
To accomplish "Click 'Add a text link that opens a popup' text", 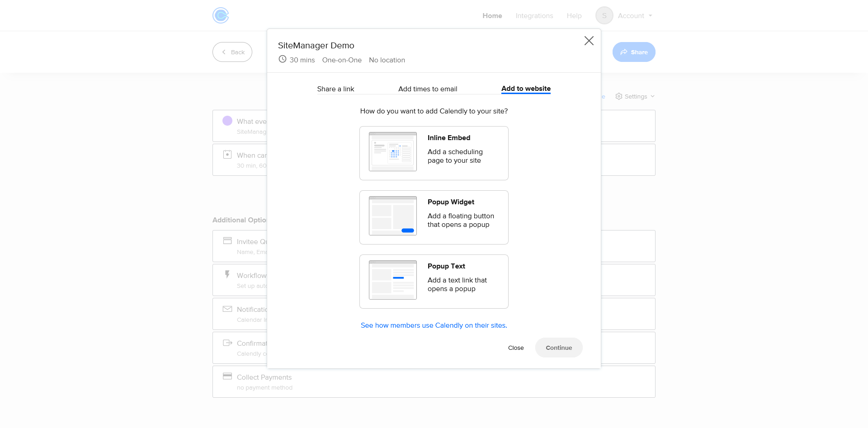I will tap(457, 284).
